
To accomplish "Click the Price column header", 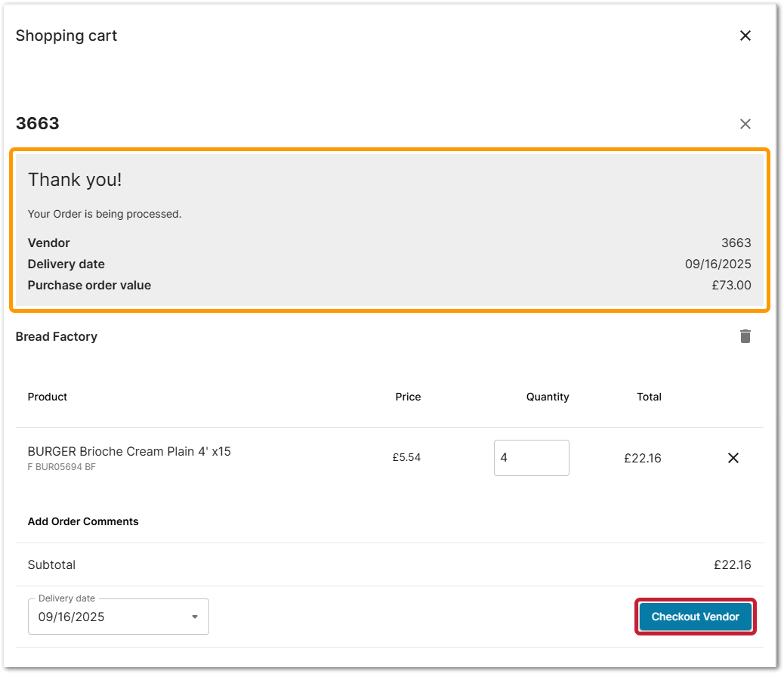I will 408,397.
